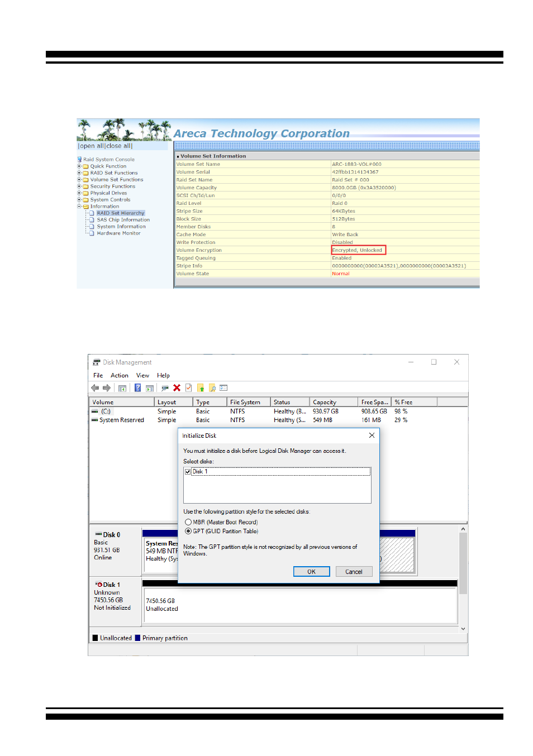This screenshot has width=533, height=756.
Task: Click Cancel in Initialize Disk dialog
Action: click(x=354, y=572)
